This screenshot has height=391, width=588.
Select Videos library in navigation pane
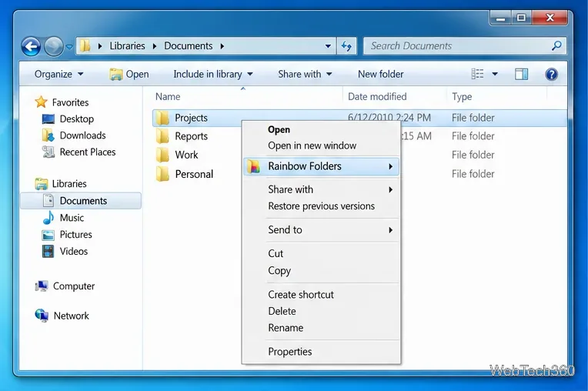pyautogui.click(x=74, y=251)
